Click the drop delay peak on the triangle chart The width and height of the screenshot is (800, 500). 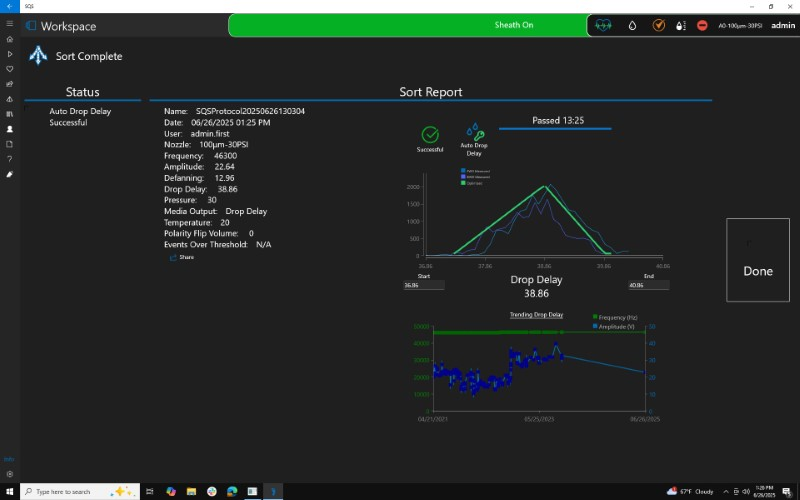(x=545, y=186)
